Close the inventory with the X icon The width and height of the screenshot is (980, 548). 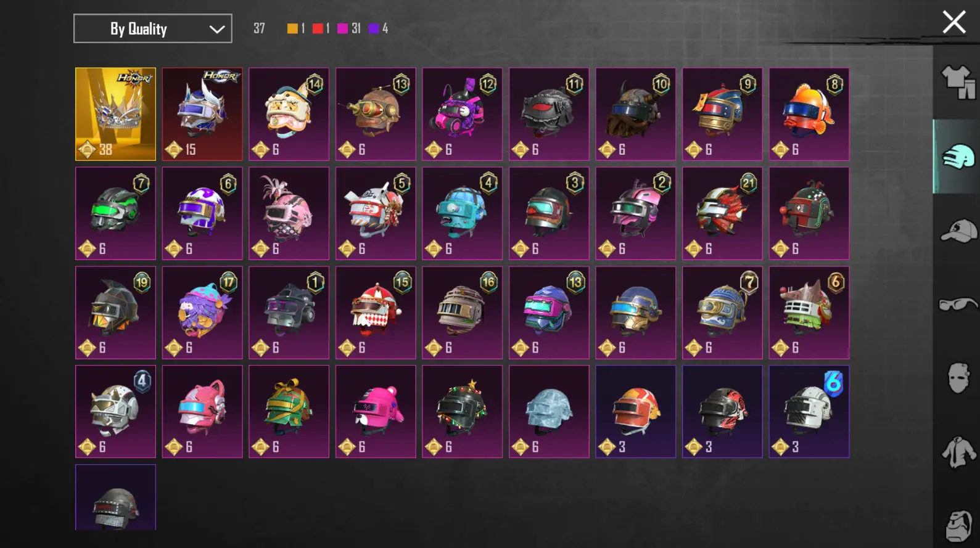pos(953,23)
